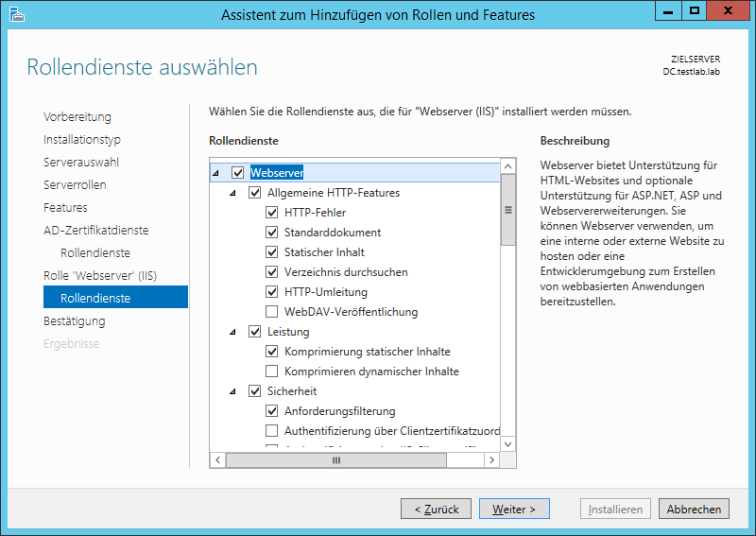Image resolution: width=756 pixels, height=536 pixels.
Task: Minimize the wizard window
Action: [668, 11]
